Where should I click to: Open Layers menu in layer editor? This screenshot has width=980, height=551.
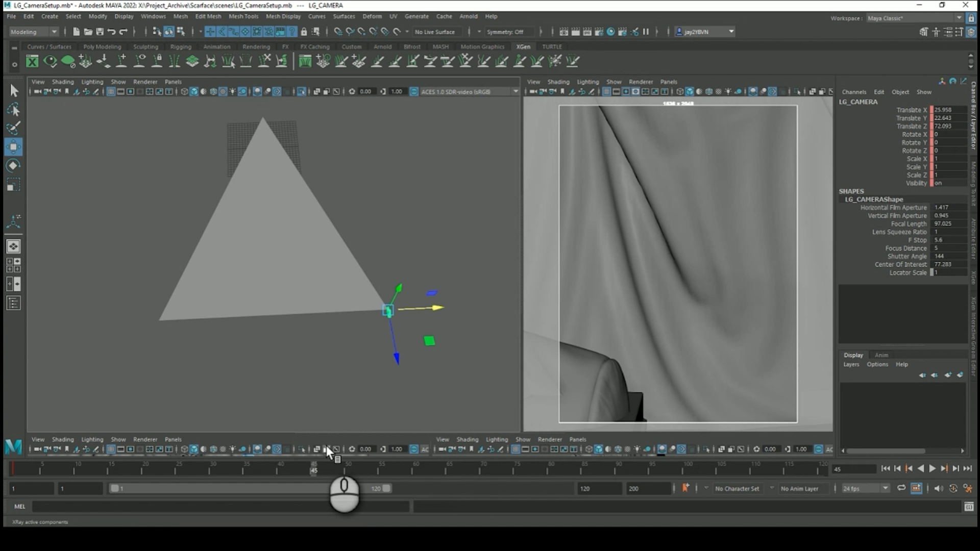pyautogui.click(x=851, y=364)
